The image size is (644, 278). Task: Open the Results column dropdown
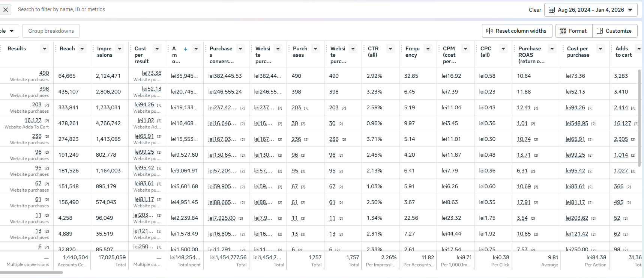click(45, 48)
